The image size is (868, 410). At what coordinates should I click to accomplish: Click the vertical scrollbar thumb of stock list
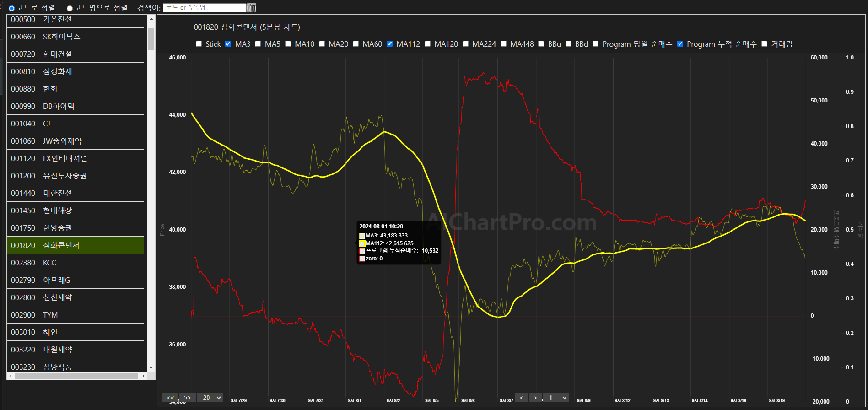[151, 38]
